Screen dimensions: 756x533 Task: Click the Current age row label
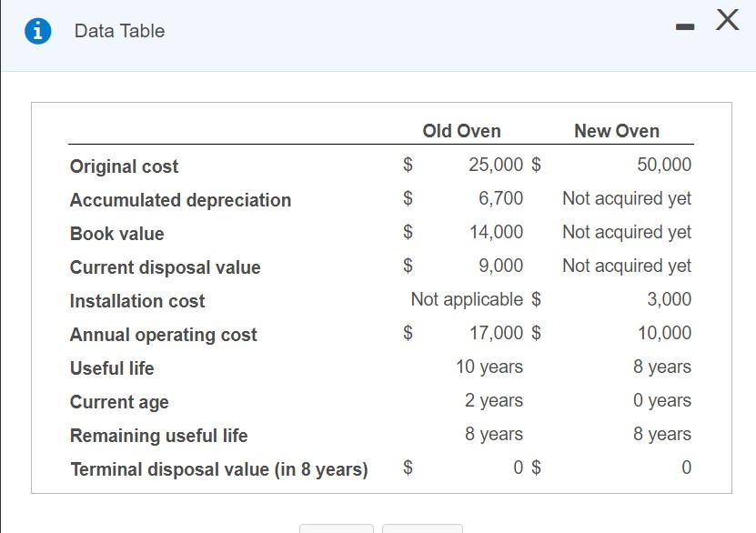(x=119, y=402)
